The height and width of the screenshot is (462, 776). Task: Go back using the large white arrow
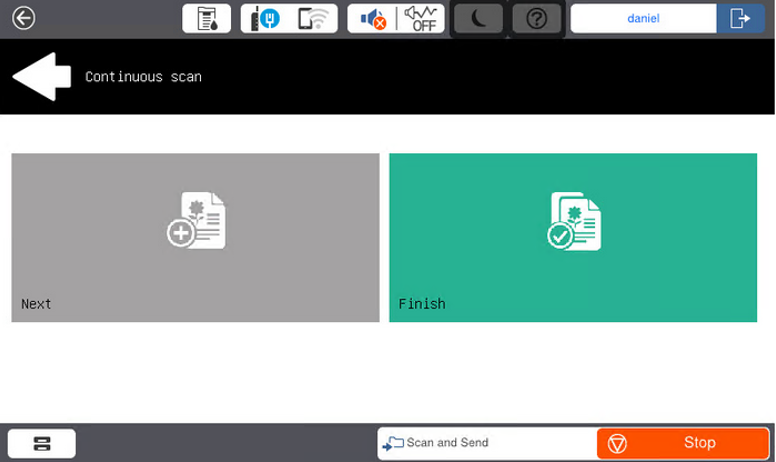pyautogui.click(x=41, y=77)
